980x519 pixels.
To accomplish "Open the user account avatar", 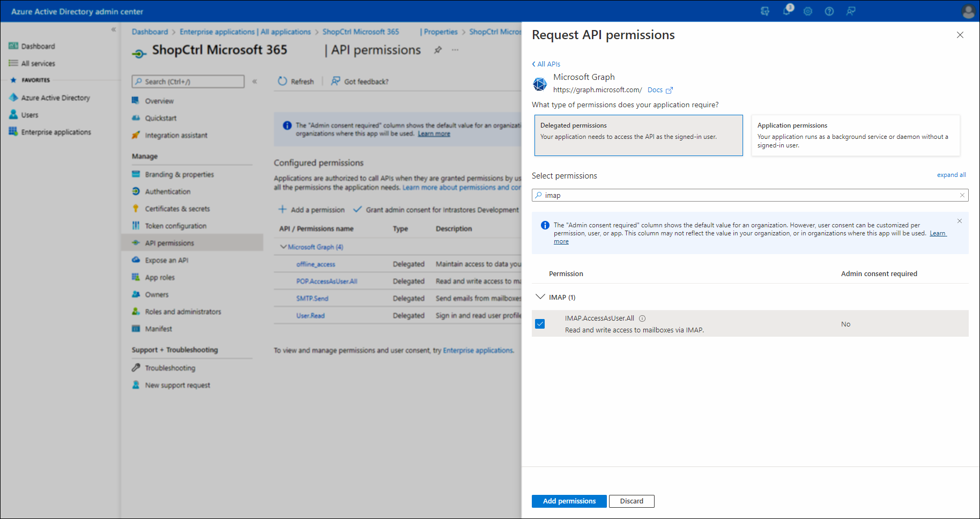I will click(x=968, y=11).
